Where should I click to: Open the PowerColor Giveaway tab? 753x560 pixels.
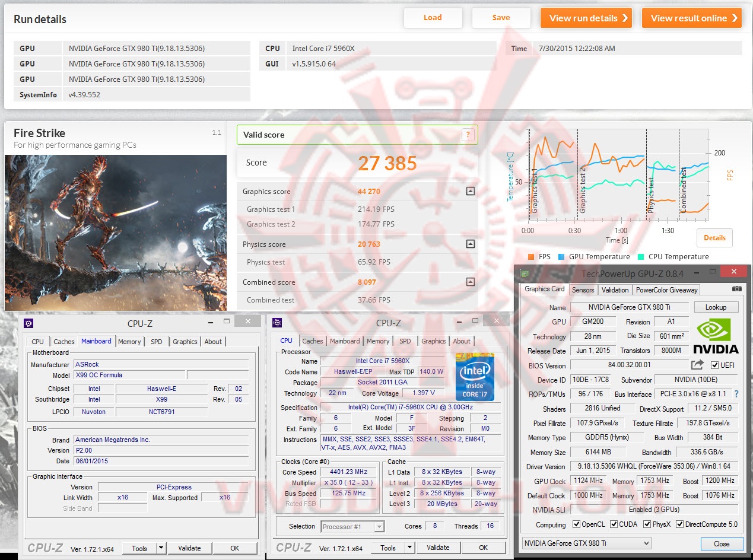tap(666, 290)
